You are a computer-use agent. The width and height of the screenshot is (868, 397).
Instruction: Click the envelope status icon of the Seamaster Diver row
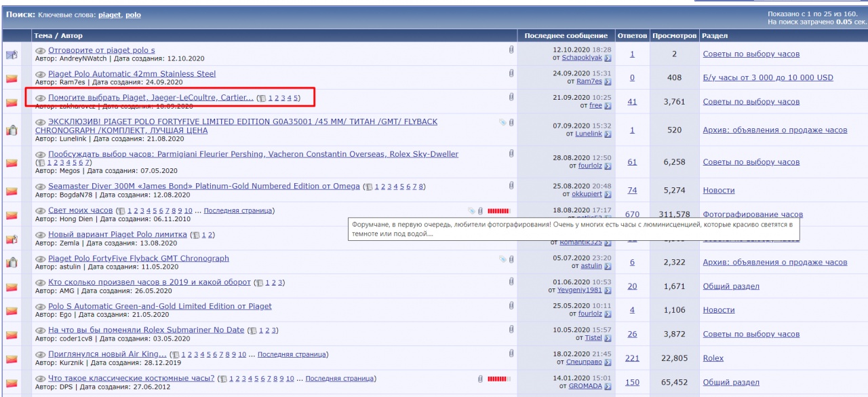tap(12, 191)
